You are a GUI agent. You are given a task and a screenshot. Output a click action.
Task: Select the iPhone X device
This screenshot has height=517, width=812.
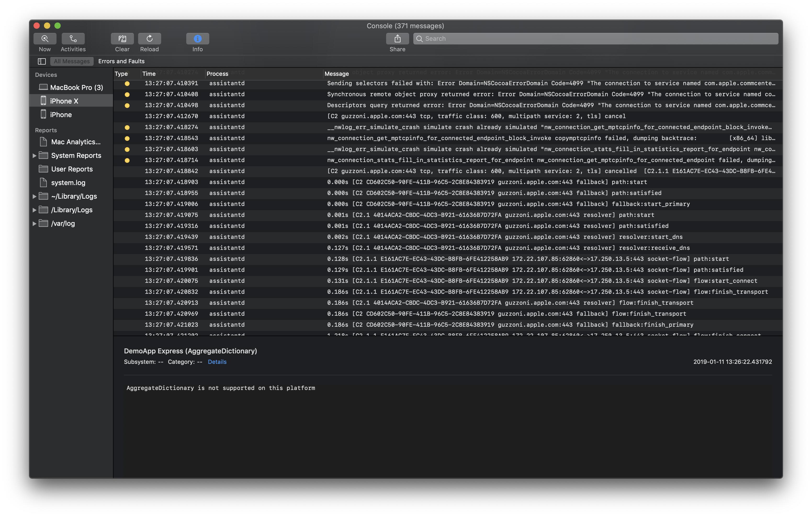pyautogui.click(x=64, y=101)
